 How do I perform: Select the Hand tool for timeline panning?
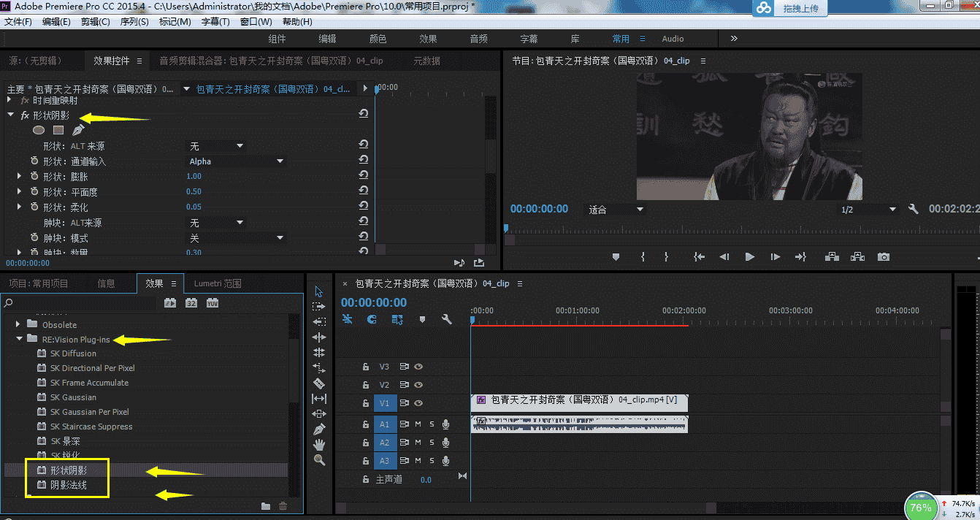tap(319, 445)
